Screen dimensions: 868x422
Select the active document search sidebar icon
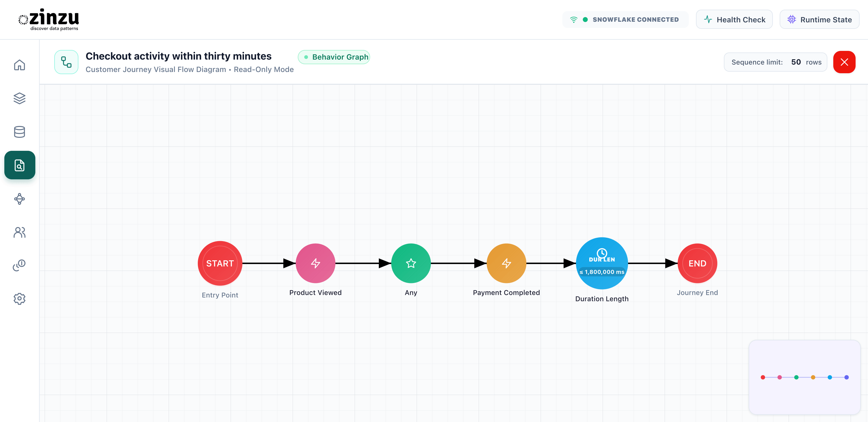(20, 165)
